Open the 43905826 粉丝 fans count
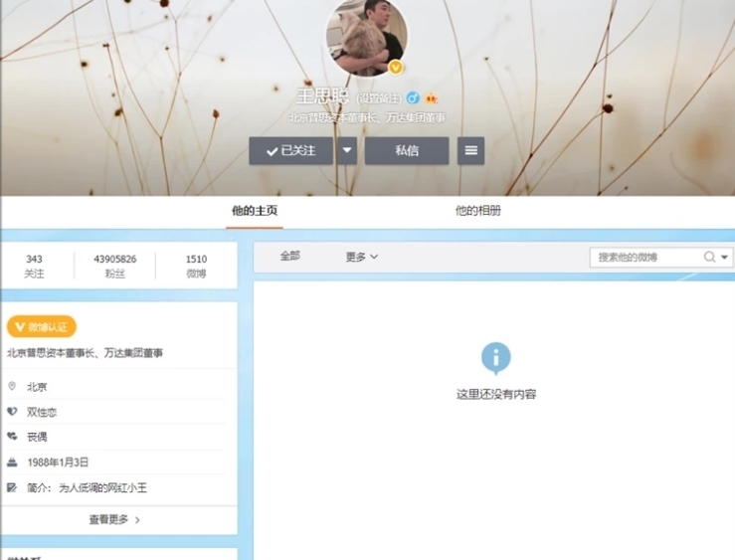The image size is (735, 560). pyautogui.click(x=114, y=266)
